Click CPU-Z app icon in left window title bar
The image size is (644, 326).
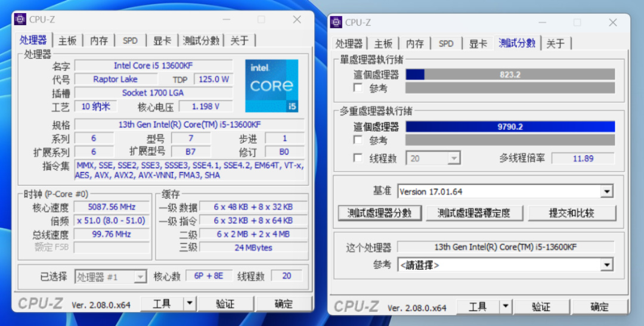coord(20,19)
